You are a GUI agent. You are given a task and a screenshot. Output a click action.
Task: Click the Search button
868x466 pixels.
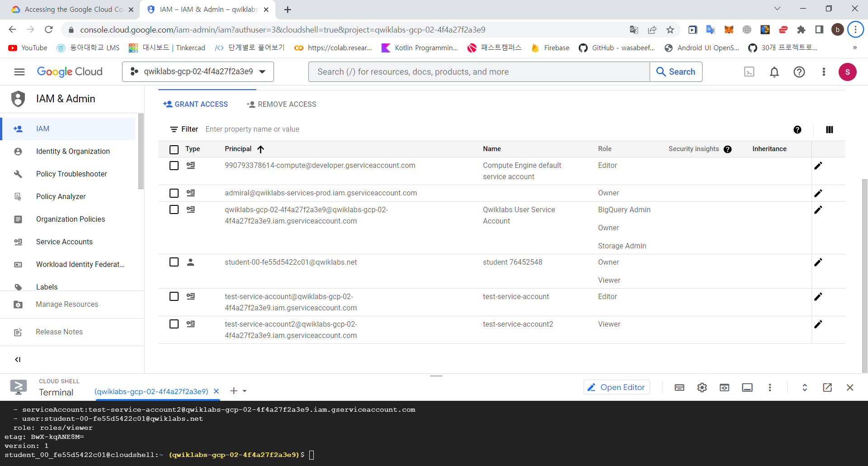coord(676,71)
